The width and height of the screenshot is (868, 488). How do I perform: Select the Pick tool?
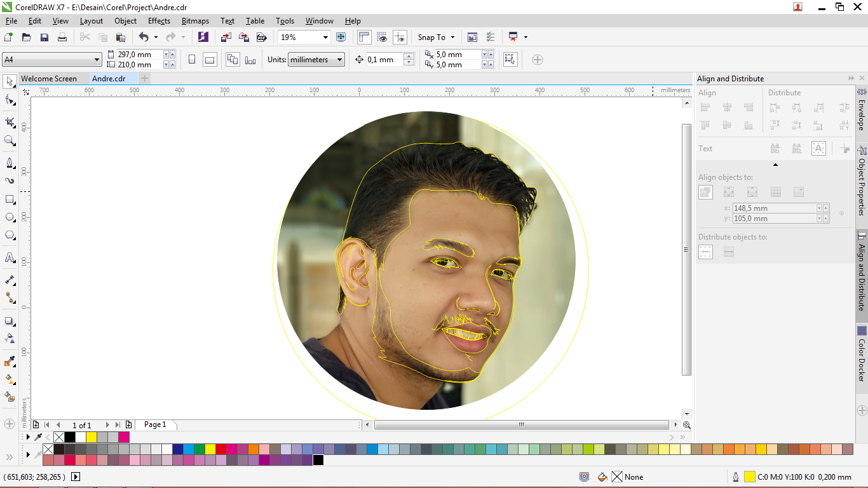pyautogui.click(x=10, y=82)
